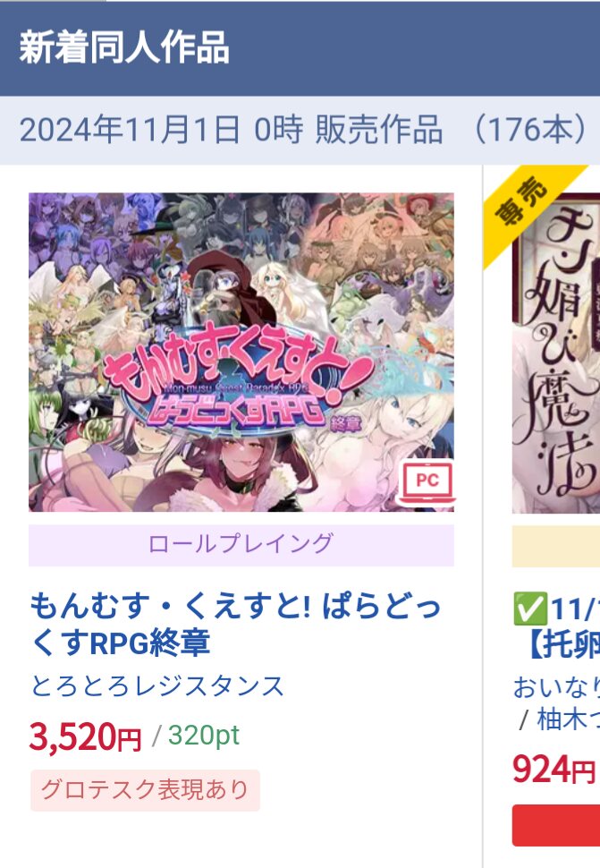The image size is (600, 868).
Task: Click the 924円 price
Action: [x=554, y=770]
